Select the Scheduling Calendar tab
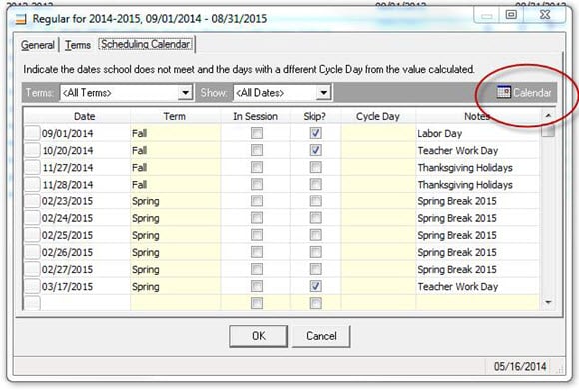The width and height of the screenshot is (579, 392). (146, 44)
